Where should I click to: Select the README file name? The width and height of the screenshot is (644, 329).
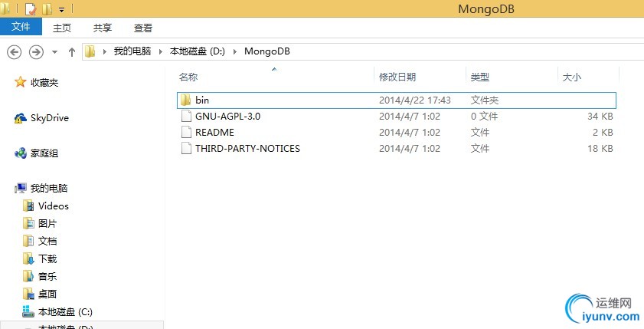214,133
